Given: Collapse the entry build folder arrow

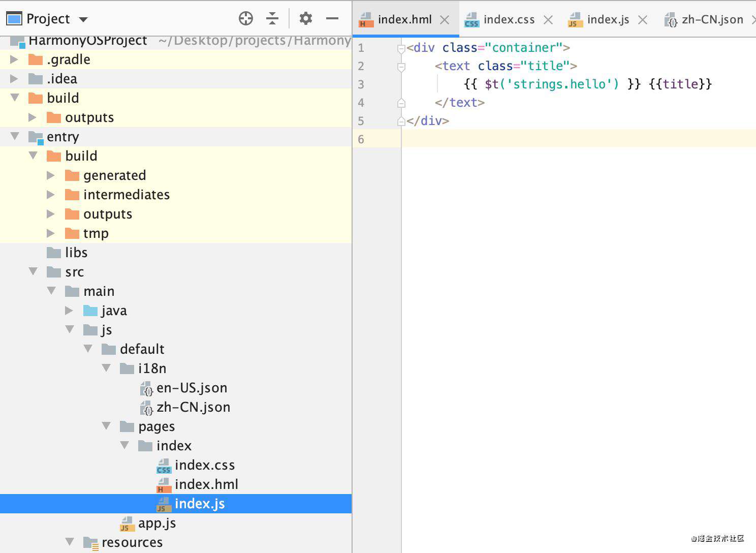Looking at the screenshot, I should tap(33, 156).
